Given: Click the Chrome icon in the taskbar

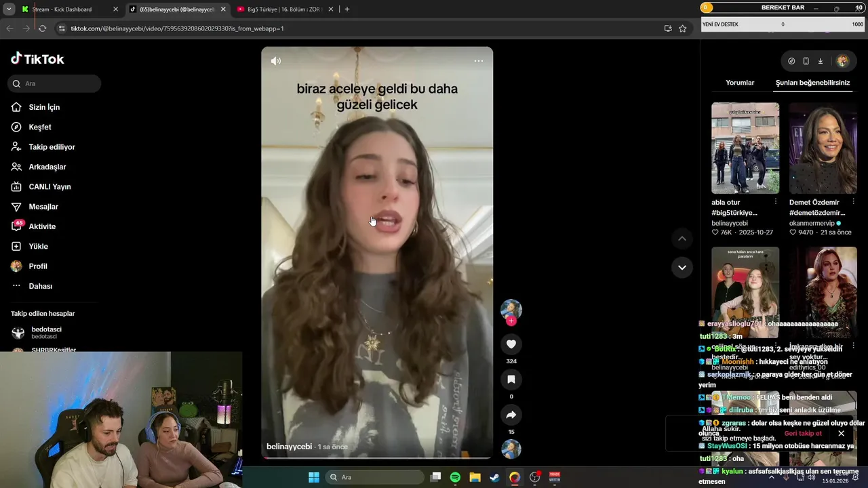Looking at the screenshot, I should point(515,477).
